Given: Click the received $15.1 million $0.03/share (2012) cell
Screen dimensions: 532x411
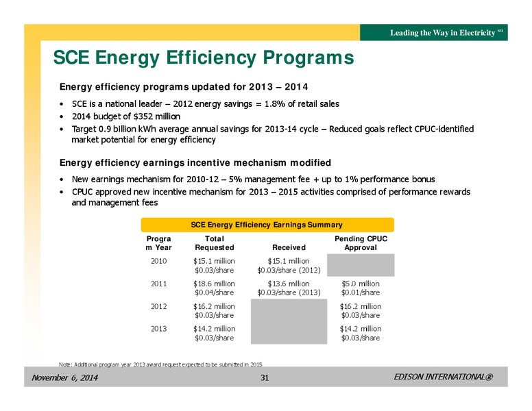Looking at the screenshot, I should [289, 266].
